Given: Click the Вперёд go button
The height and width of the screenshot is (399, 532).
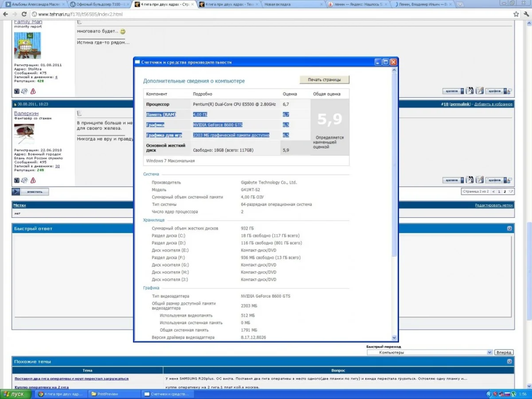Looking at the screenshot, I should pos(504,352).
